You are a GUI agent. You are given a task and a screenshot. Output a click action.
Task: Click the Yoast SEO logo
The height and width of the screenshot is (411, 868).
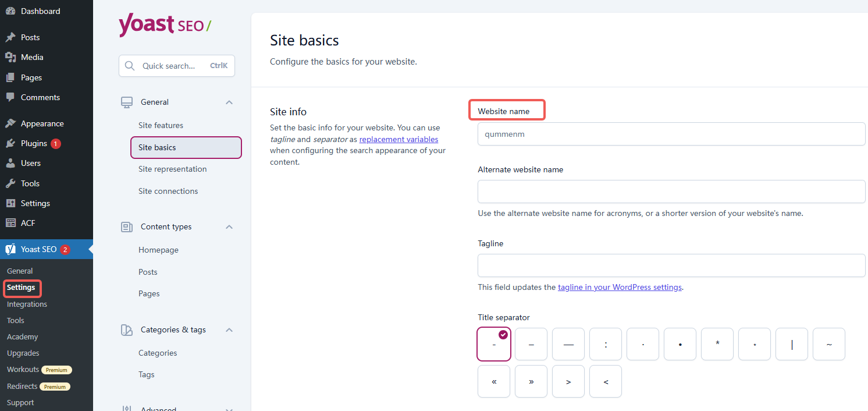tap(165, 25)
